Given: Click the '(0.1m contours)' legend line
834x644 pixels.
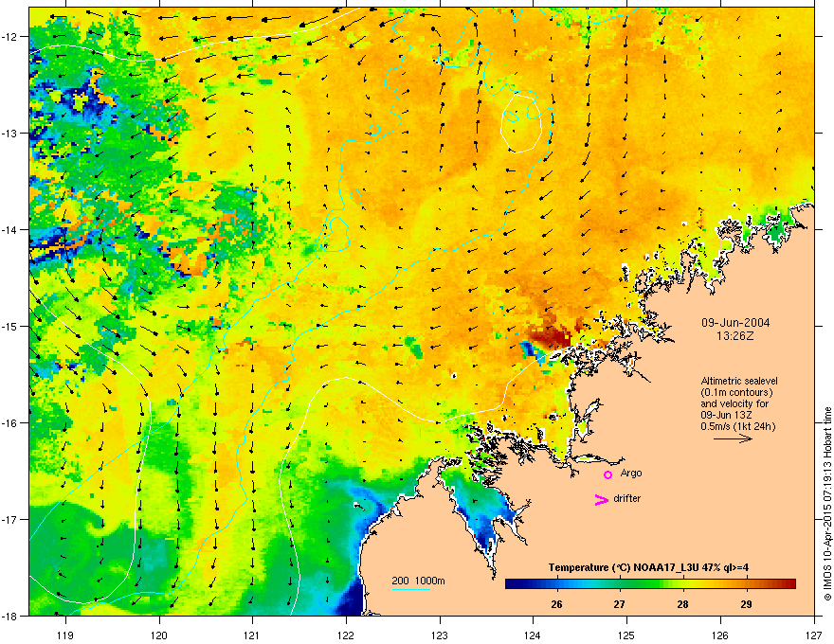Looking at the screenshot, I should [x=736, y=392].
